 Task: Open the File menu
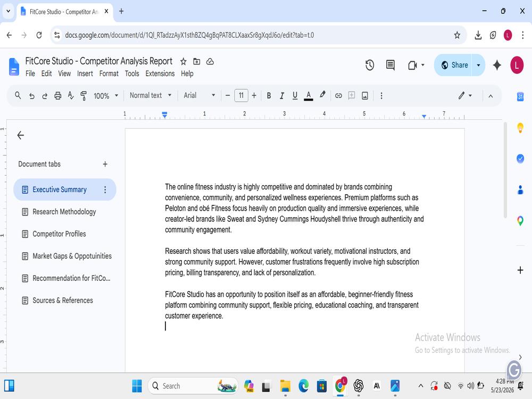[30, 73]
